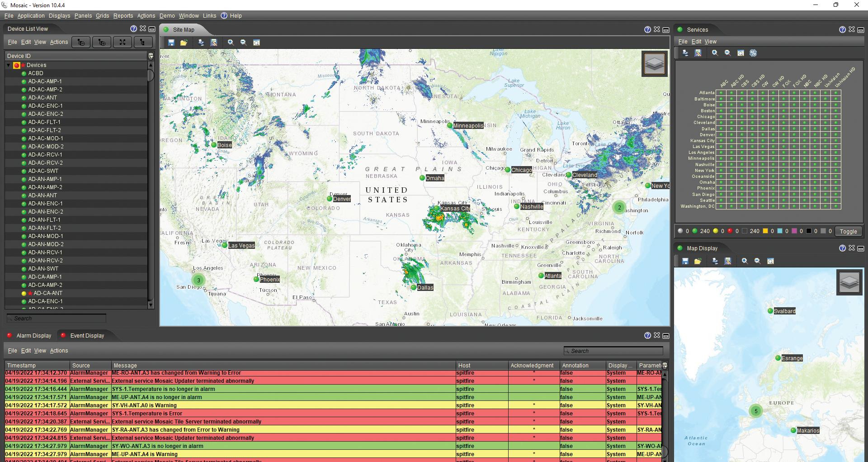Toggle yellow square status filter in Services
Image resolution: width=868 pixels, height=462 pixels.
[765, 231]
